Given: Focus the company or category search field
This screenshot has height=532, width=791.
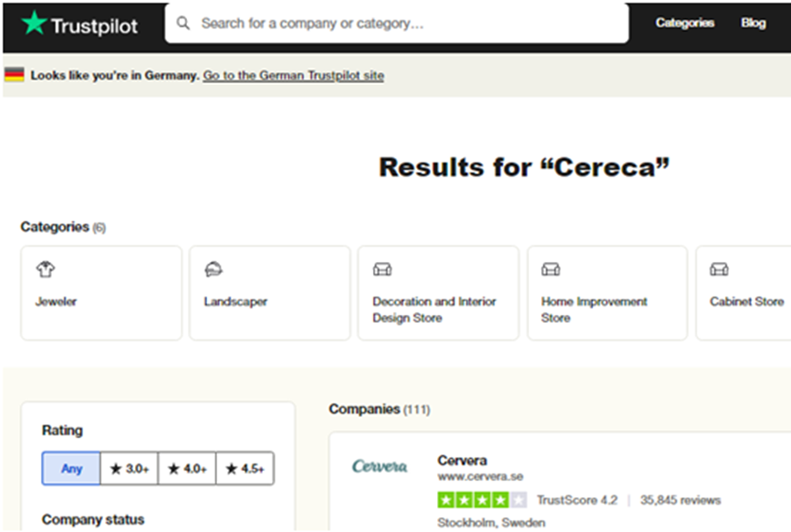Looking at the screenshot, I should pos(401,23).
